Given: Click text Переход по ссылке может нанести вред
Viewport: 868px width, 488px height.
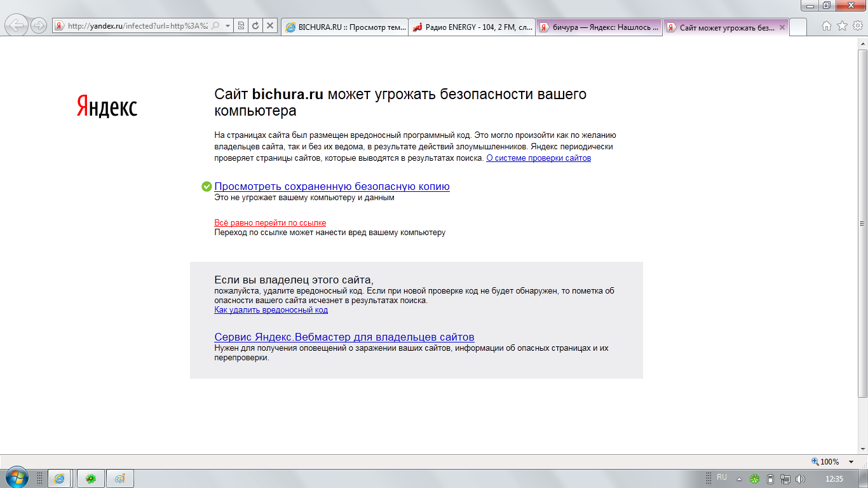Looking at the screenshot, I should pyautogui.click(x=330, y=233).
